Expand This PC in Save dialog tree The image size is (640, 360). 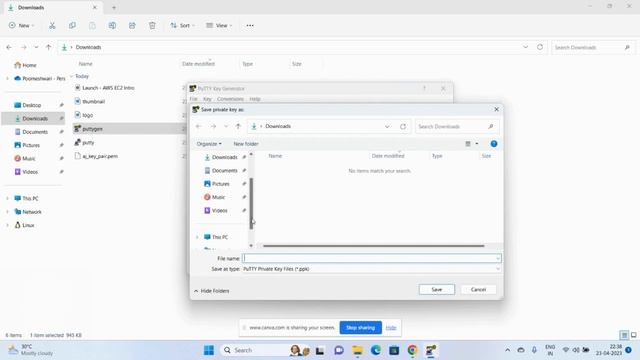point(197,237)
